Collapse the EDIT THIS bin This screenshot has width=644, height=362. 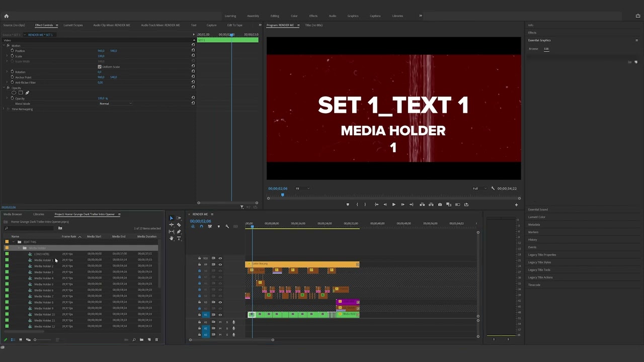coord(13,242)
